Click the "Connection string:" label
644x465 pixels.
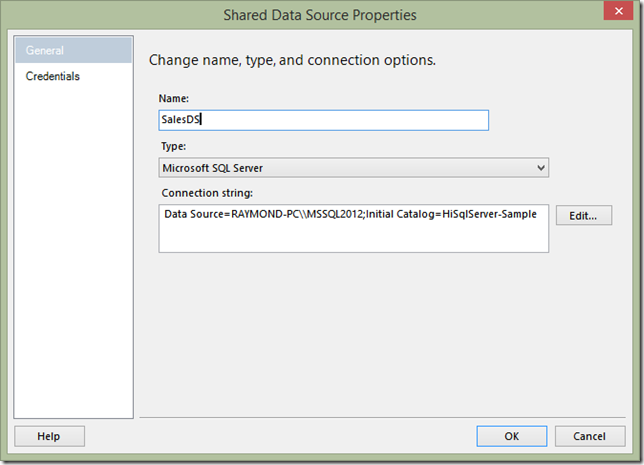coord(207,193)
